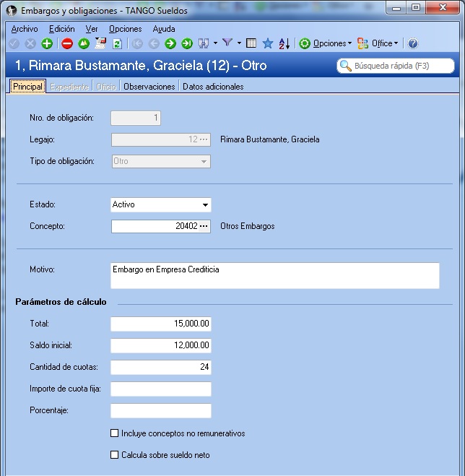The width and height of the screenshot is (465, 476).
Task: Click the A-Z sort order icon
Action: coord(284,44)
